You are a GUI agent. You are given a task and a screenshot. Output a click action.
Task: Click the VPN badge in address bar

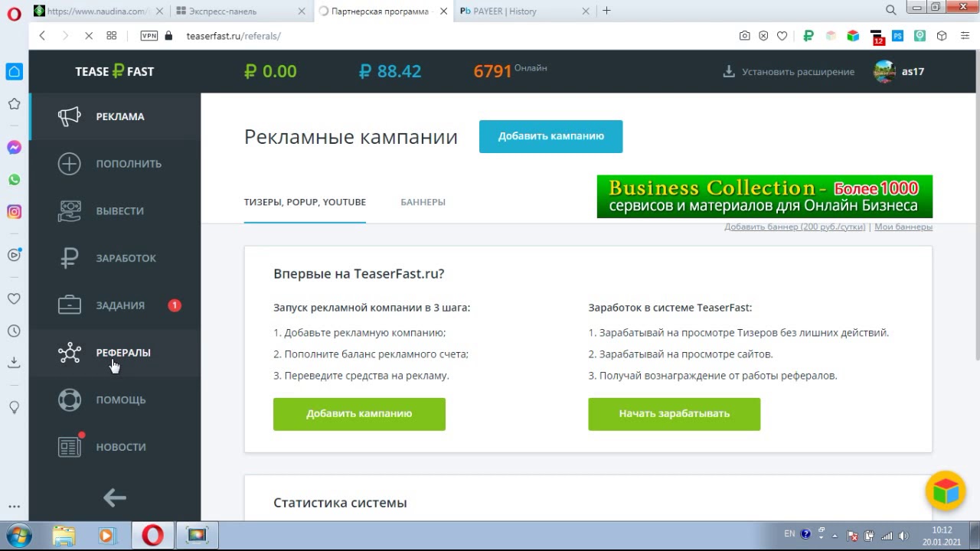click(x=149, y=36)
